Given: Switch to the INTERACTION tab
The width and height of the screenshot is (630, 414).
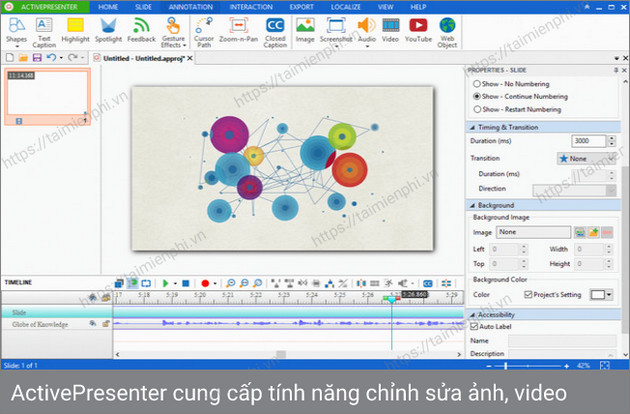Looking at the screenshot, I should 251,7.
